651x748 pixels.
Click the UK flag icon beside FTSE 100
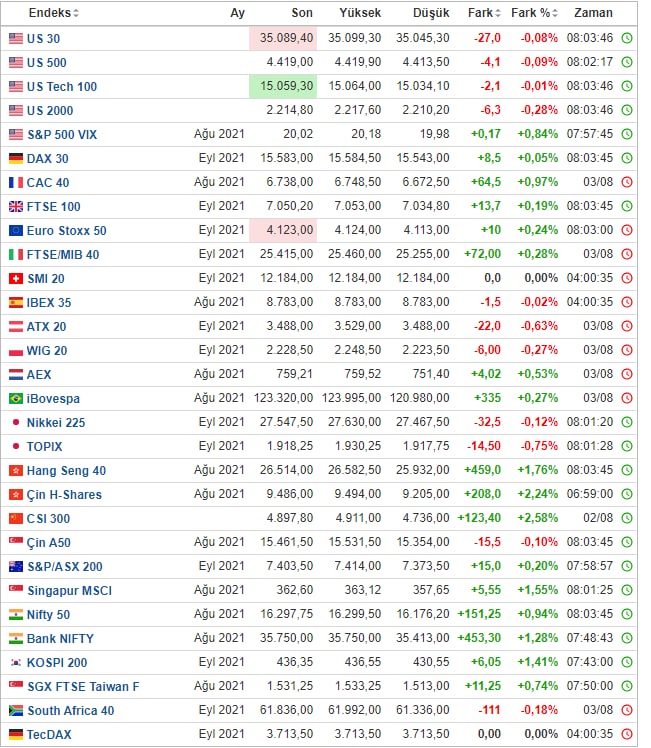click(x=16, y=207)
